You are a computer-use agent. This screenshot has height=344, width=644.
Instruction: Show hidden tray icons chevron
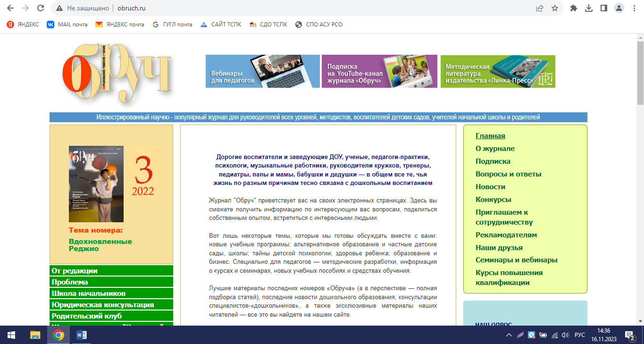[509, 335]
